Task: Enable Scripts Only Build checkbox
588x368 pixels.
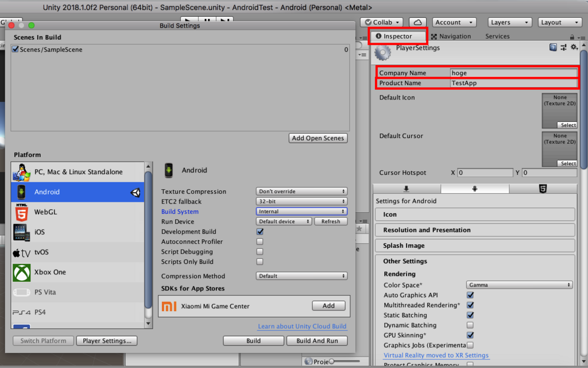Action: [x=260, y=262]
